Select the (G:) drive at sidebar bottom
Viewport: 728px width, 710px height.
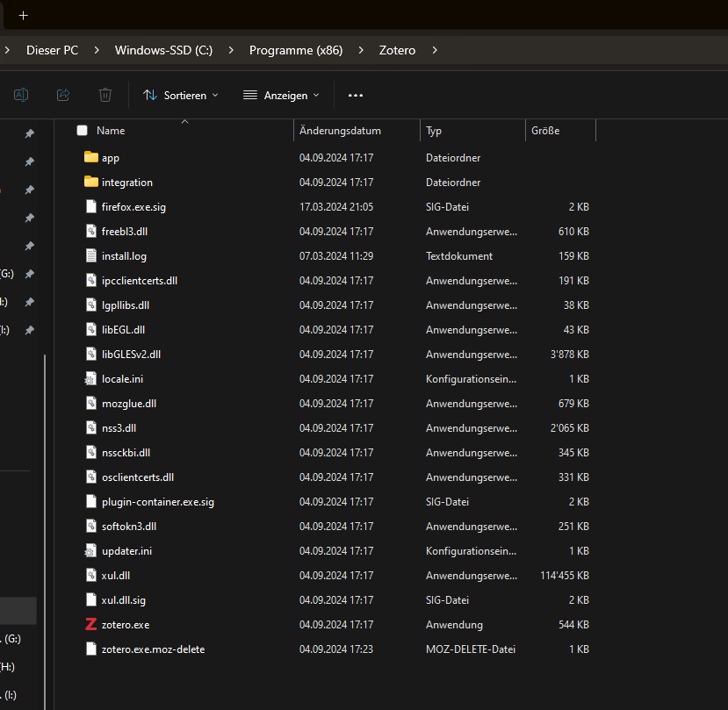(11, 639)
